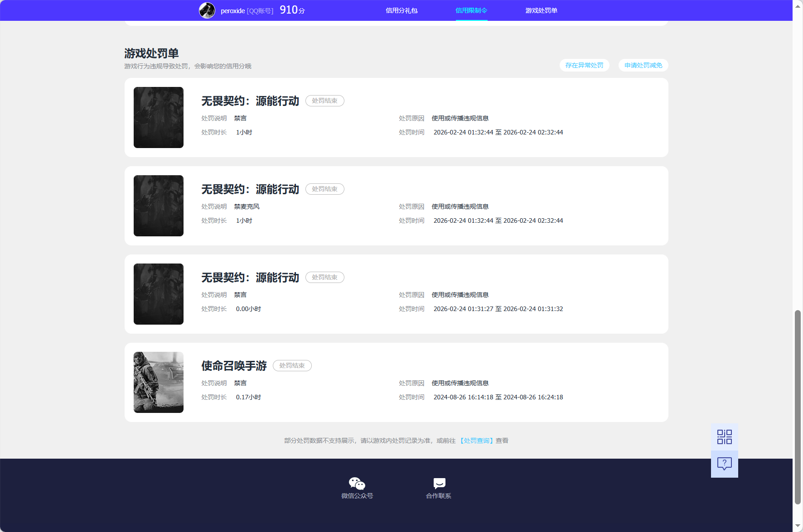This screenshot has width=803, height=532.
Task: Click the 0.00小时 duration value
Action: (248, 309)
